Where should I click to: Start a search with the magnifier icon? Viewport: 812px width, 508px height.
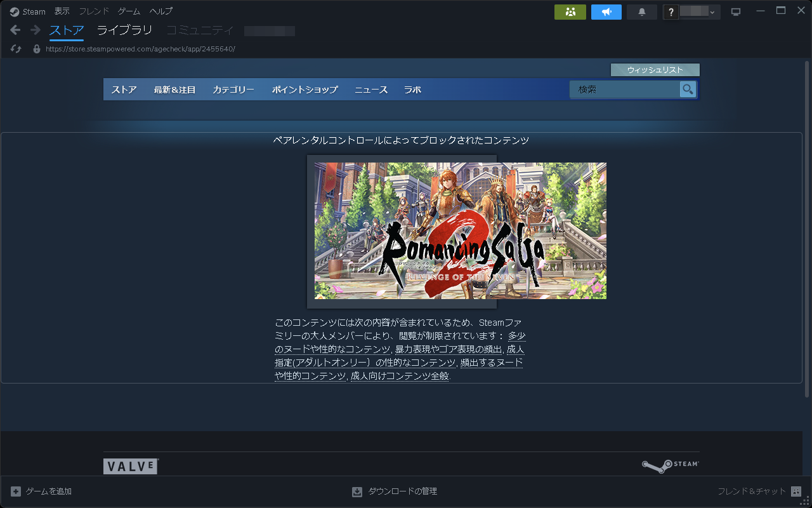point(688,90)
